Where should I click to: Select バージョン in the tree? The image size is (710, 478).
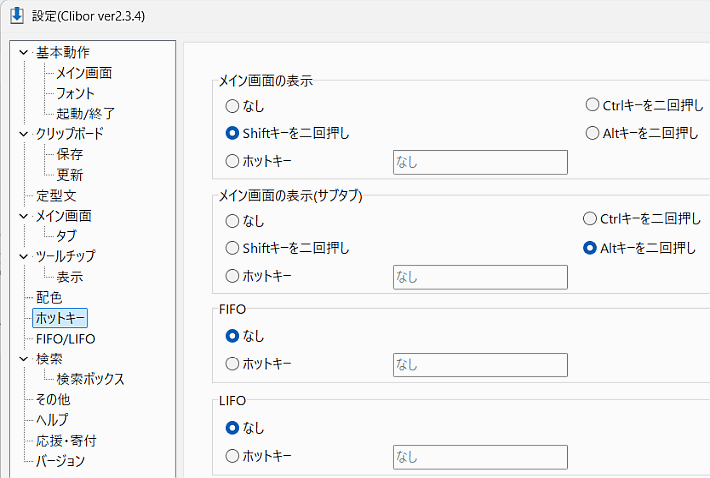pyautogui.click(x=61, y=461)
